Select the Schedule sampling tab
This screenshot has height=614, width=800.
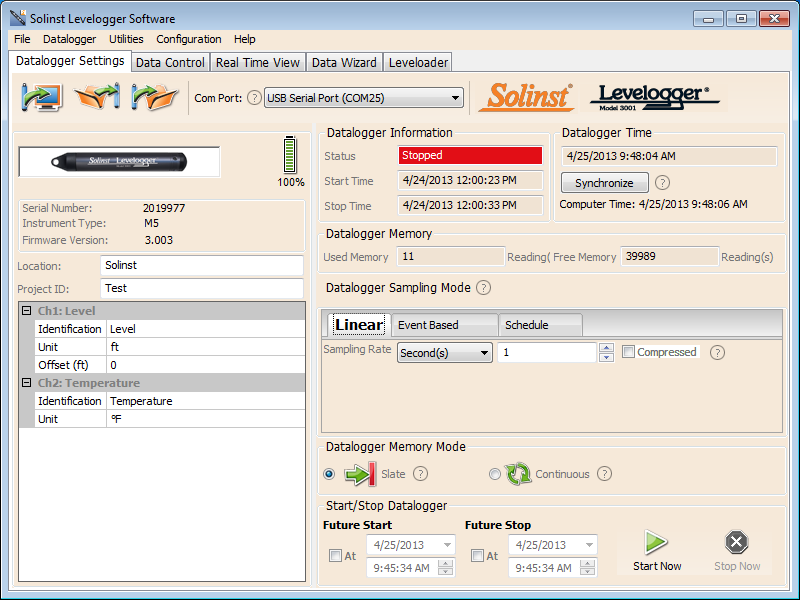[540, 326]
